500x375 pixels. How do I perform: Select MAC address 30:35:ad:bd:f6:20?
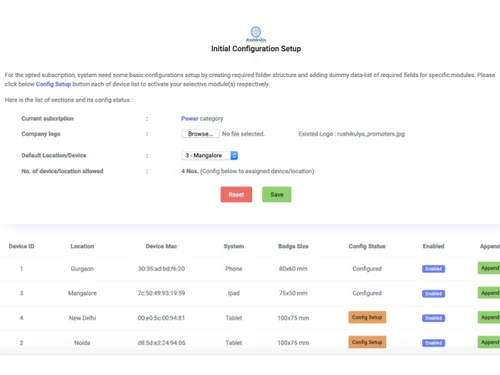161,269
